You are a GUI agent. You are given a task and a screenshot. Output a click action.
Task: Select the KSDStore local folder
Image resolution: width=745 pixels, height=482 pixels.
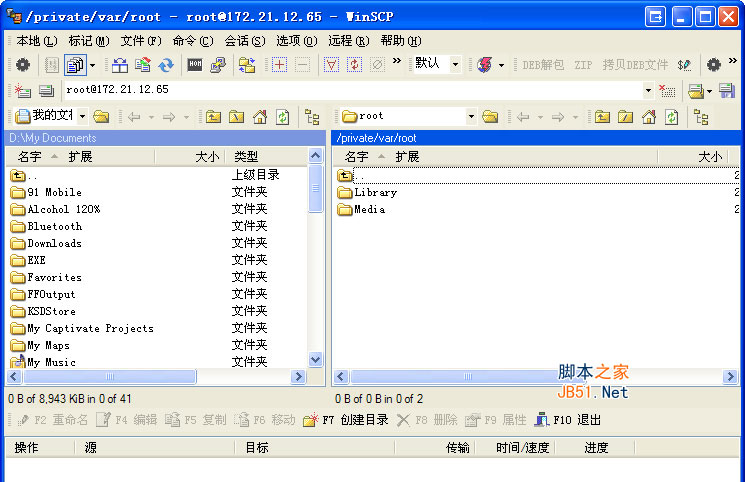(x=43, y=311)
